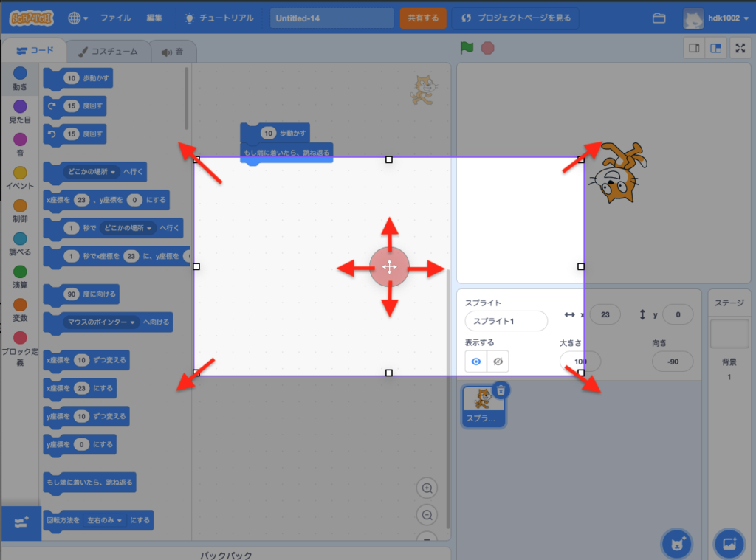The image size is (756, 560).
Task: Click the cat sprite on the stage
Action: [618, 172]
